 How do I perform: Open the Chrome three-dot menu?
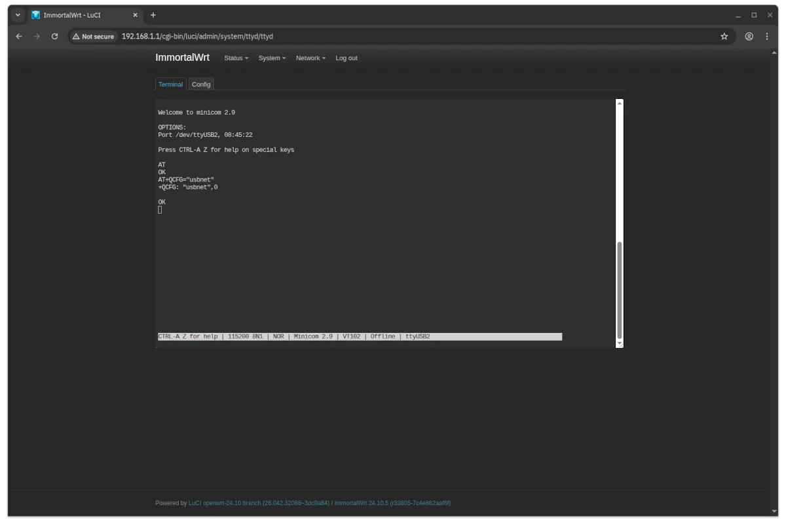[x=767, y=37]
